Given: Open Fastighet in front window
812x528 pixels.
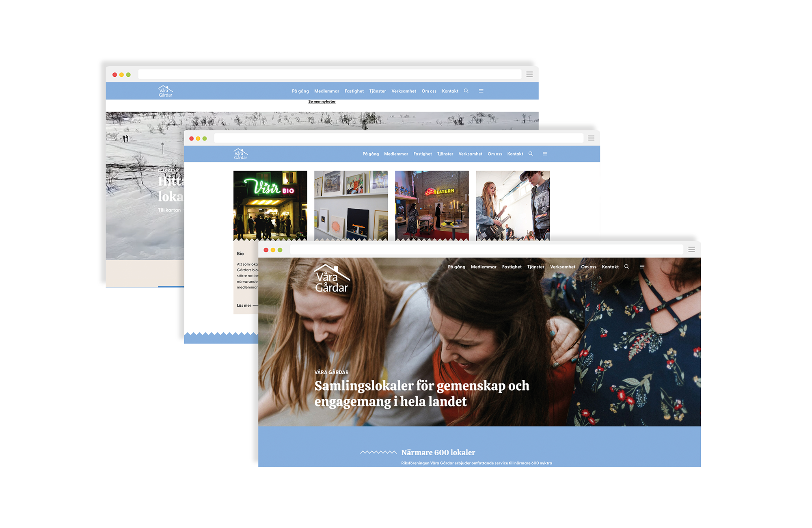Looking at the screenshot, I should coord(512,267).
